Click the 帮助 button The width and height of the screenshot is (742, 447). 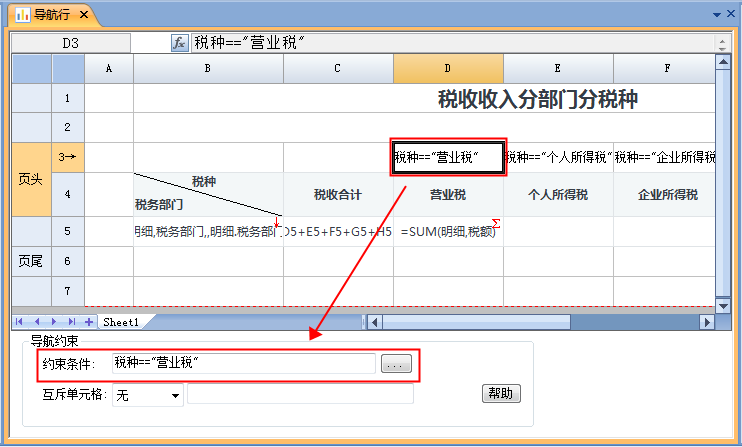[x=502, y=393]
